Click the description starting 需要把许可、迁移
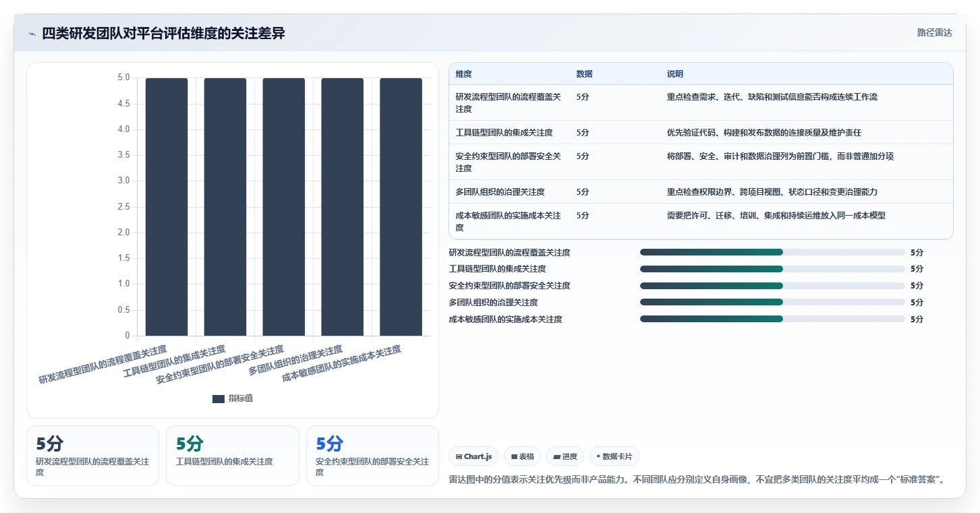Screen dimensions: 980x513 pos(776,216)
